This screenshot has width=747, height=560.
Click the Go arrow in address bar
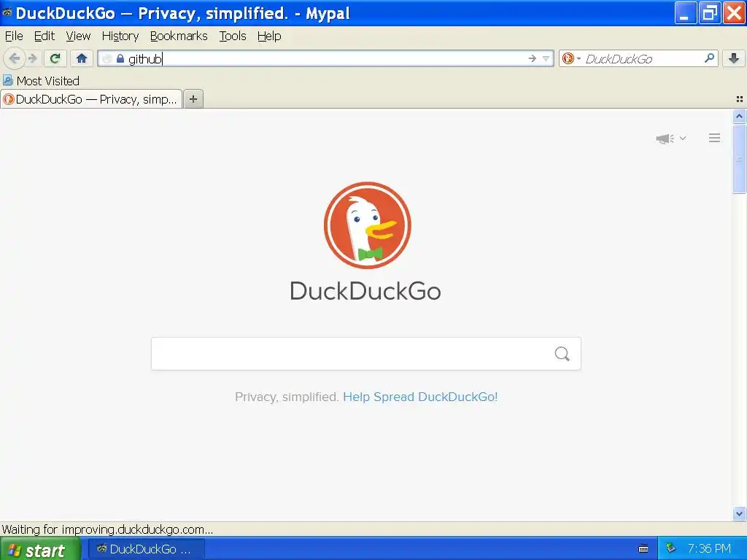(x=532, y=58)
